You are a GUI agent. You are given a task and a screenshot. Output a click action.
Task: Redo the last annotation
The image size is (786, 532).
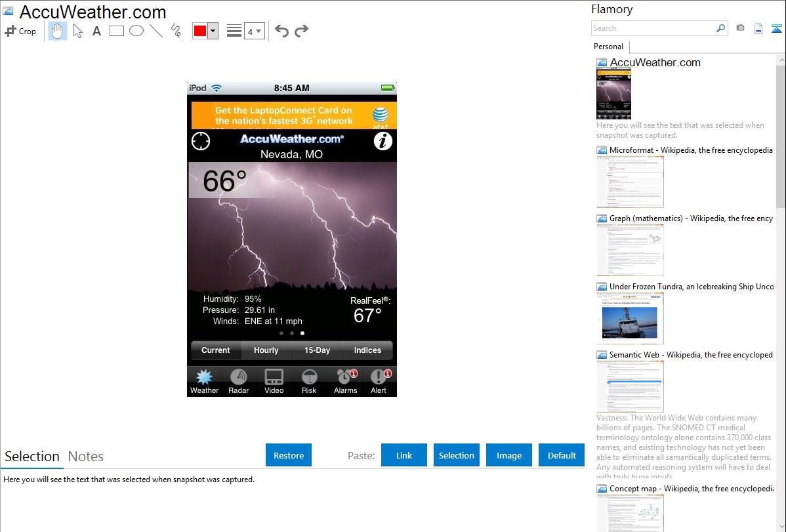(301, 31)
